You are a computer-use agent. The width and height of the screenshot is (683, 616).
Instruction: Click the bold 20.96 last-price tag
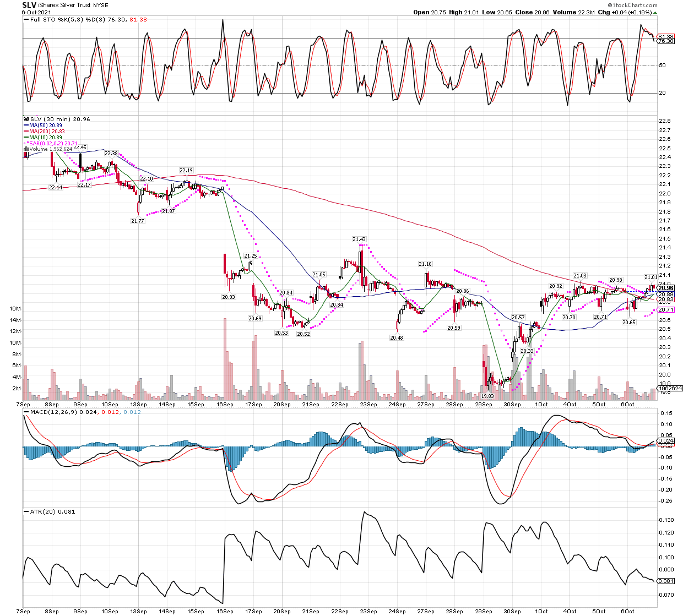pos(666,288)
